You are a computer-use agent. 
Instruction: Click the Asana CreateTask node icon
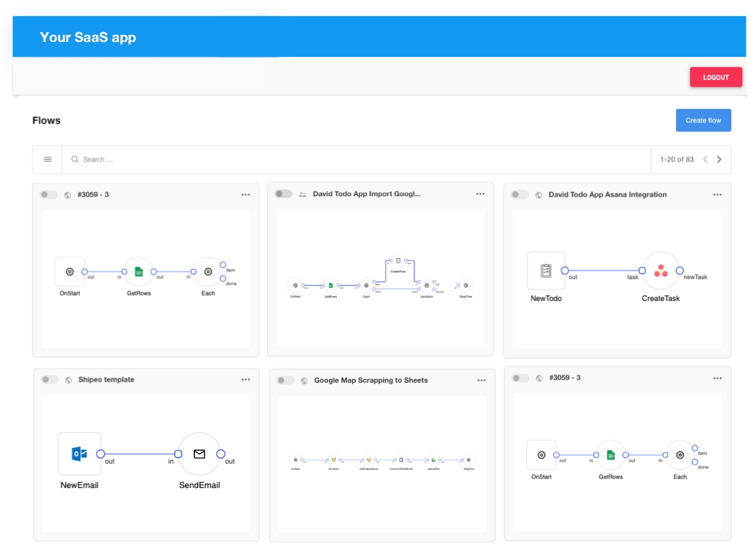[660, 271]
